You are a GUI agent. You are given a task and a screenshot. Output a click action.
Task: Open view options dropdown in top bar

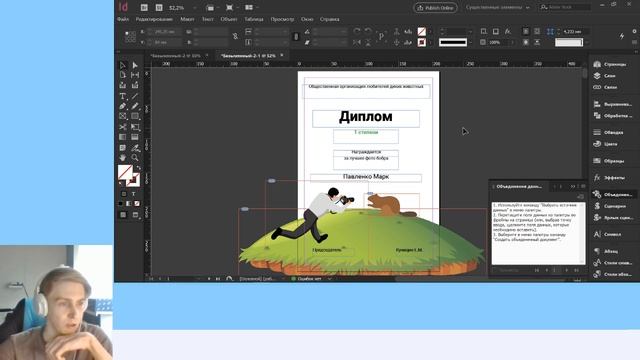coord(212,8)
